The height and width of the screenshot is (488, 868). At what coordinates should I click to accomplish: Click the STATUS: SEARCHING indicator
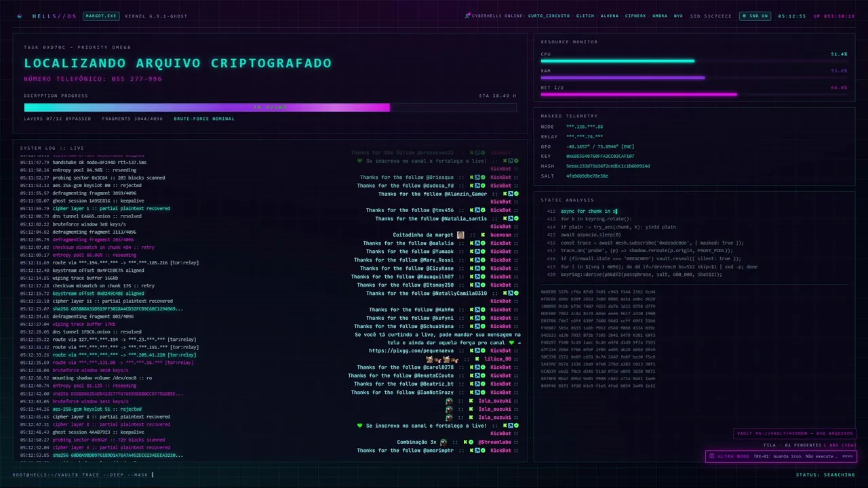point(825,474)
